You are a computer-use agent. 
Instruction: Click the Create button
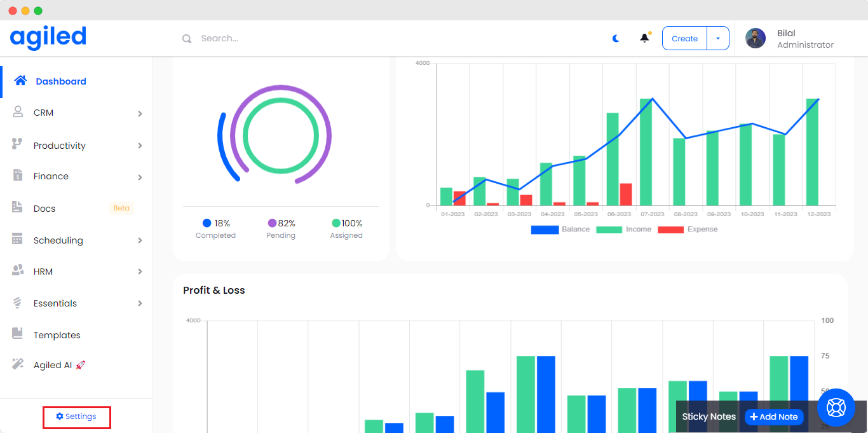684,38
